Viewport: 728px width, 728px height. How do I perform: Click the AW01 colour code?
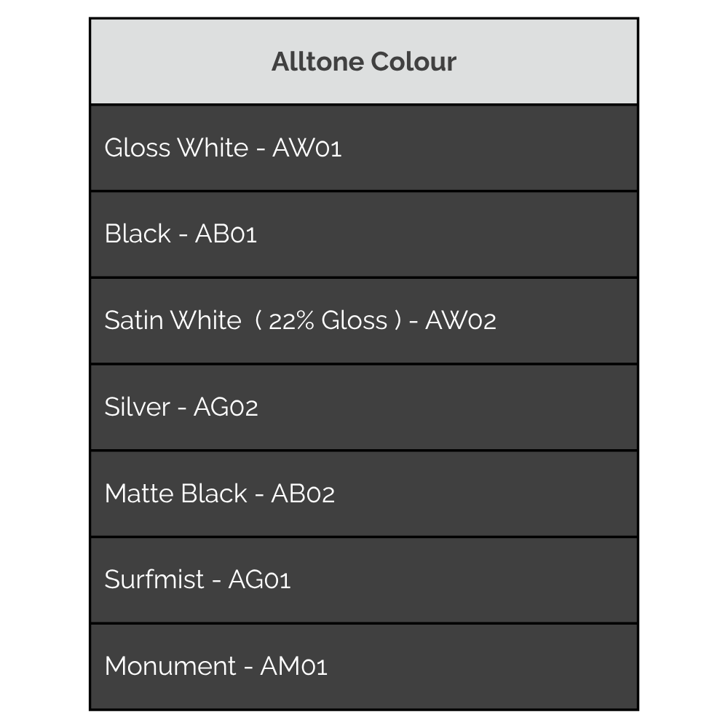306,148
